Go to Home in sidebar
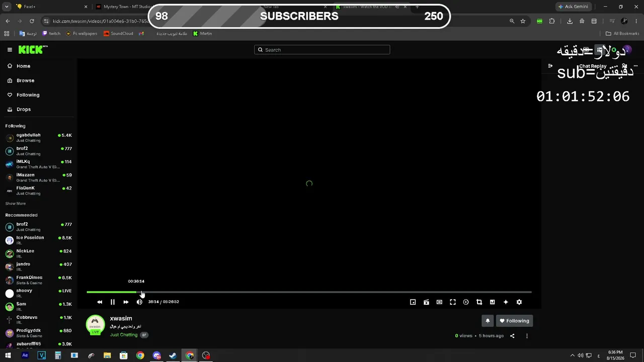 (x=23, y=66)
